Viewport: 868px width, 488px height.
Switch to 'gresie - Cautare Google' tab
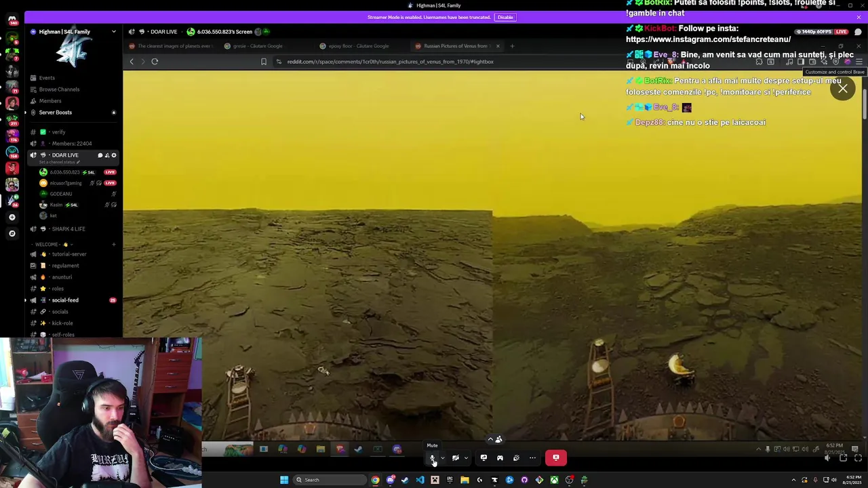point(258,46)
